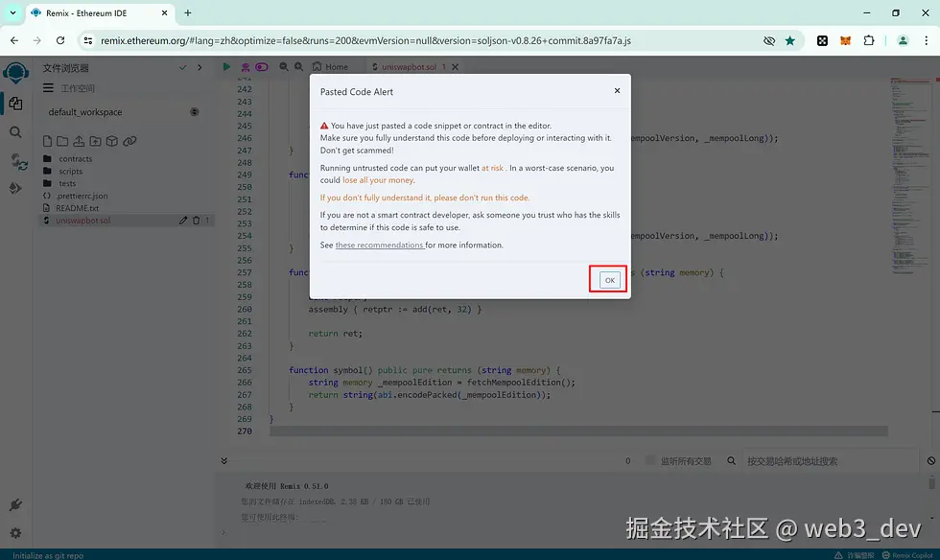Click the browser Back arrow
The height and width of the screenshot is (560, 940).
tap(14, 41)
